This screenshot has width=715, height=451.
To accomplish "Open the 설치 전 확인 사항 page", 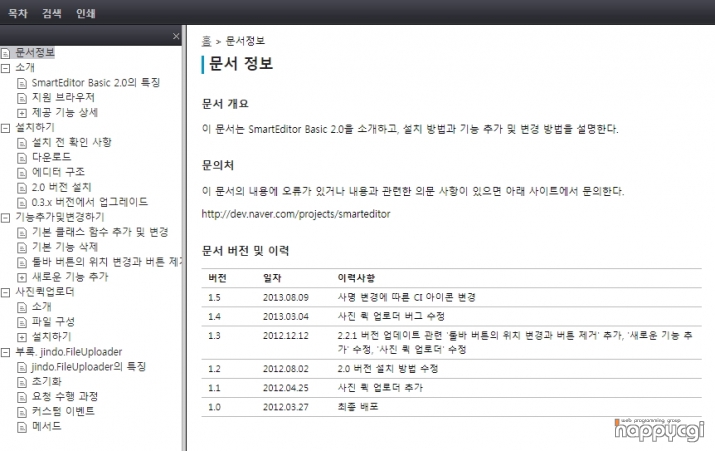I will click(72, 142).
